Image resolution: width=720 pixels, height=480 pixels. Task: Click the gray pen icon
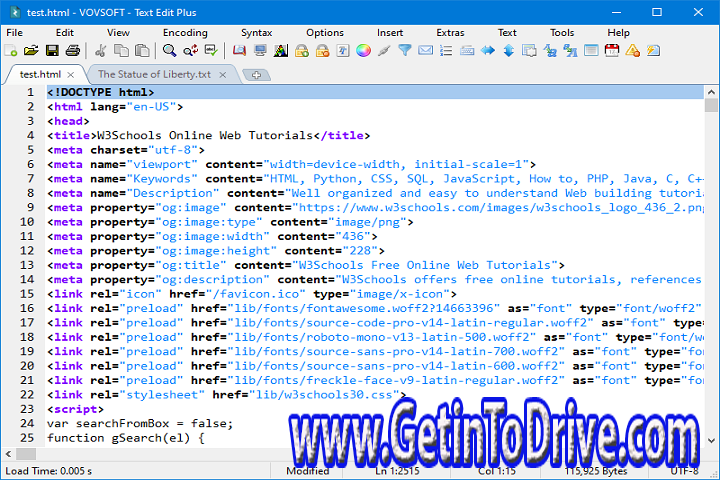click(384, 51)
